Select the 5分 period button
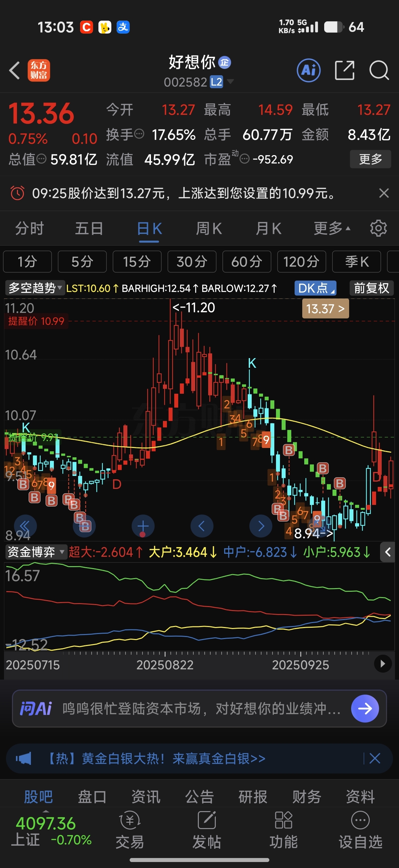 coord(82,262)
